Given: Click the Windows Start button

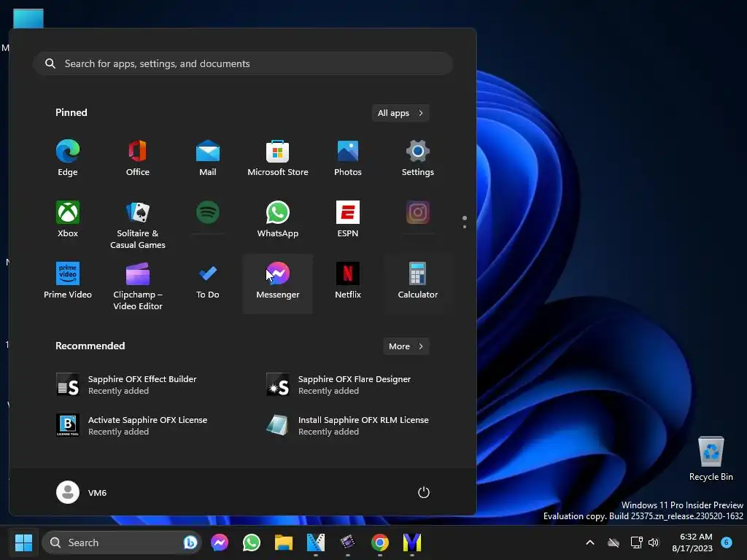Looking at the screenshot, I should pyautogui.click(x=23, y=542).
